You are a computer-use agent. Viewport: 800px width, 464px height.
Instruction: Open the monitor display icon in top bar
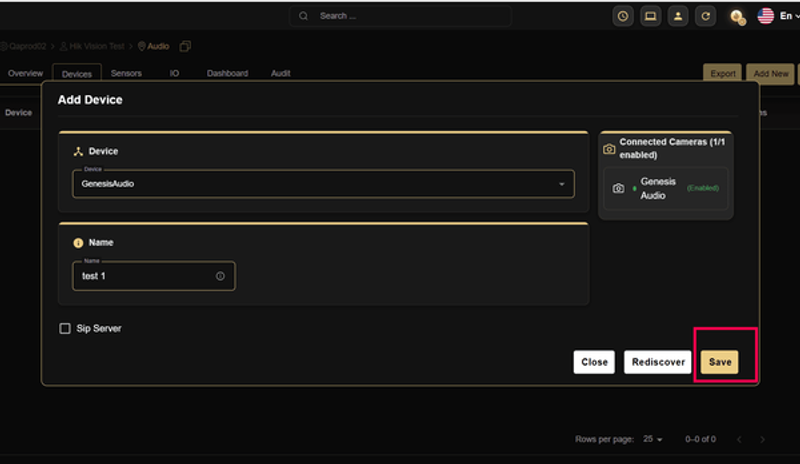pos(650,16)
